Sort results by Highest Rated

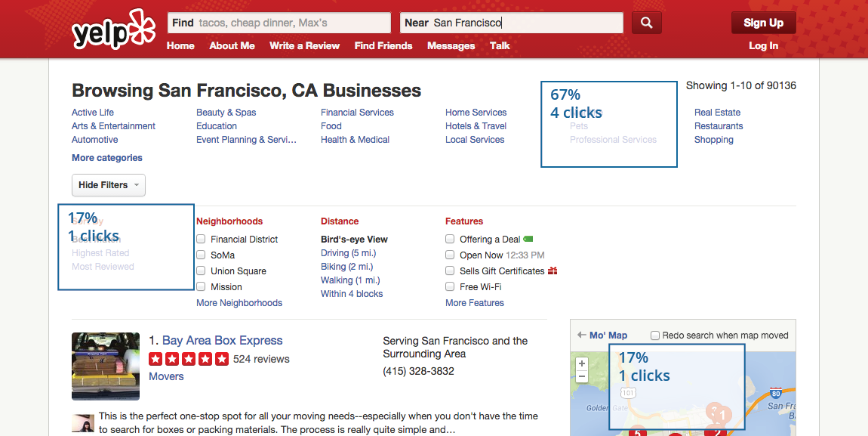(100, 253)
